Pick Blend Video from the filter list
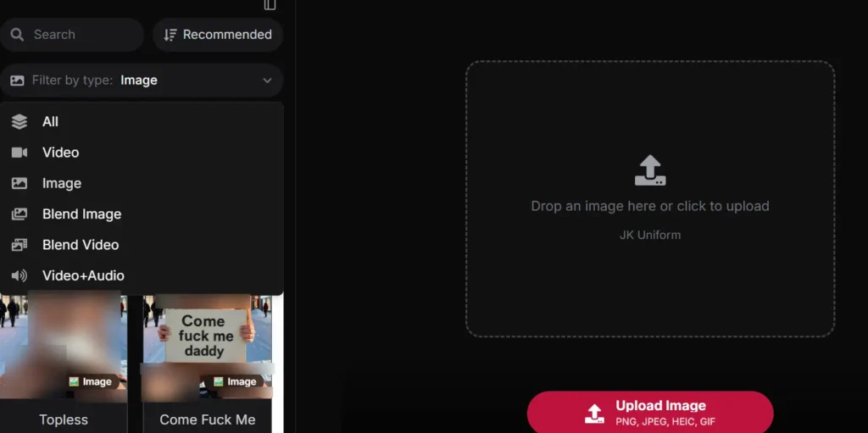Viewport: 868px width, 433px height. coord(142,245)
